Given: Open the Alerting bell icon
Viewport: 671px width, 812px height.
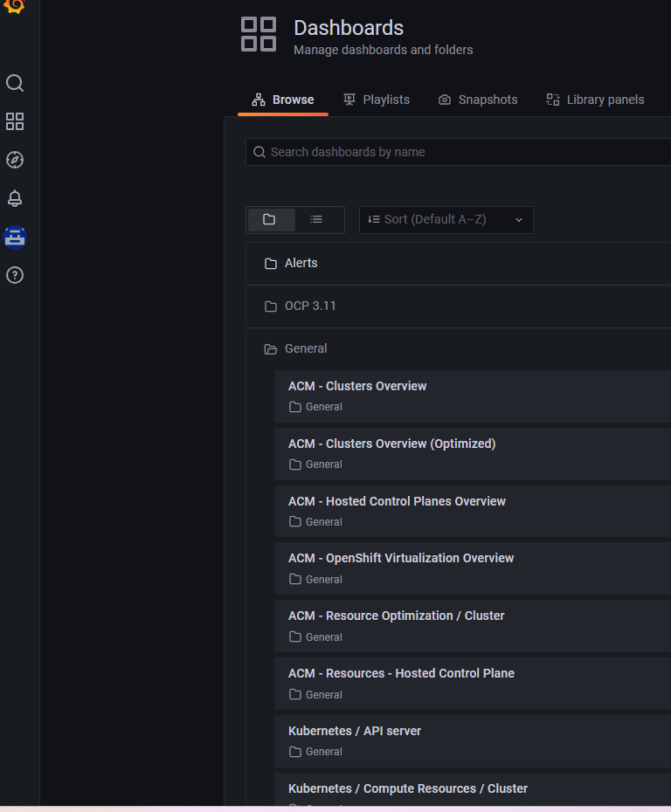Looking at the screenshot, I should pos(15,198).
